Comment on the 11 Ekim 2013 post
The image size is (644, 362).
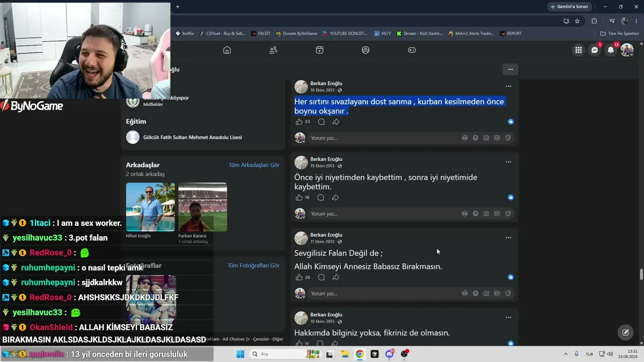(321, 278)
